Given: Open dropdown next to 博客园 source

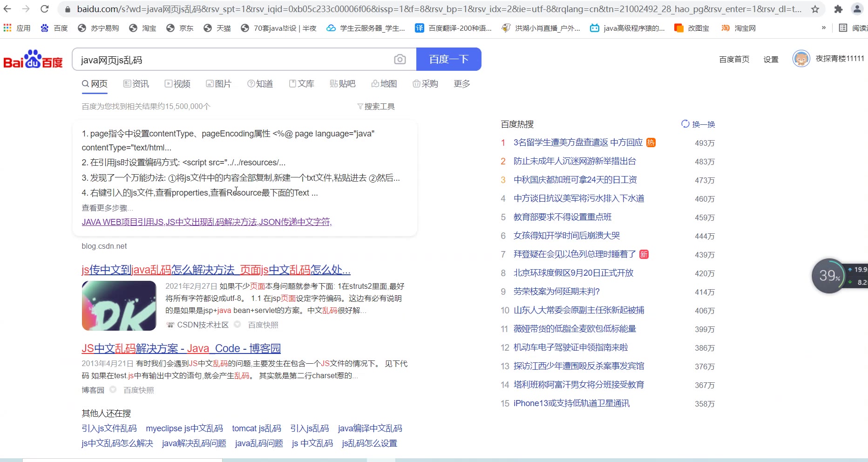Looking at the screenshot, I should tap(113, 389).
